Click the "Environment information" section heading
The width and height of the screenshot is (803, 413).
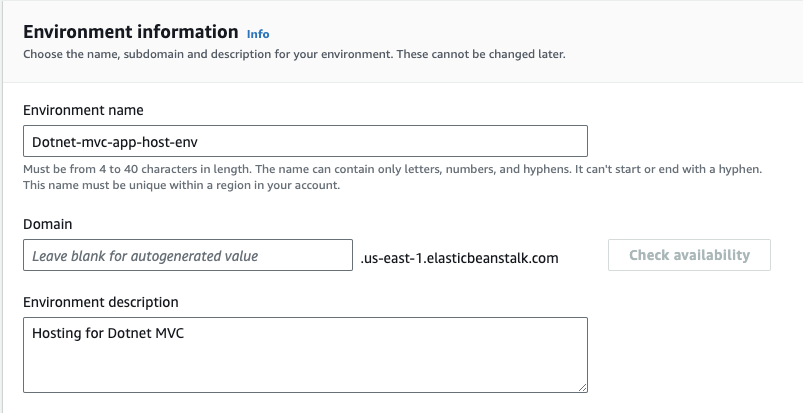pyautogui.click(x=130, y=32)
